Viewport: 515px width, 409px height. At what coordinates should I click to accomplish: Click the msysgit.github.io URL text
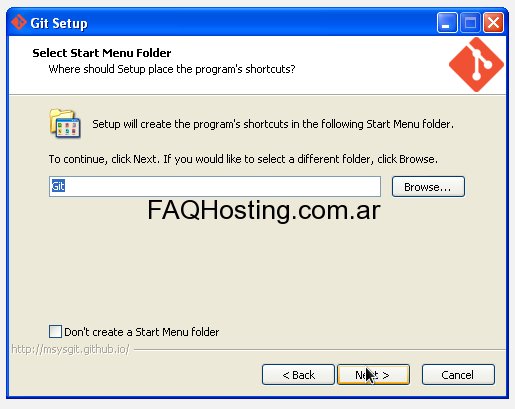point(70,349)
